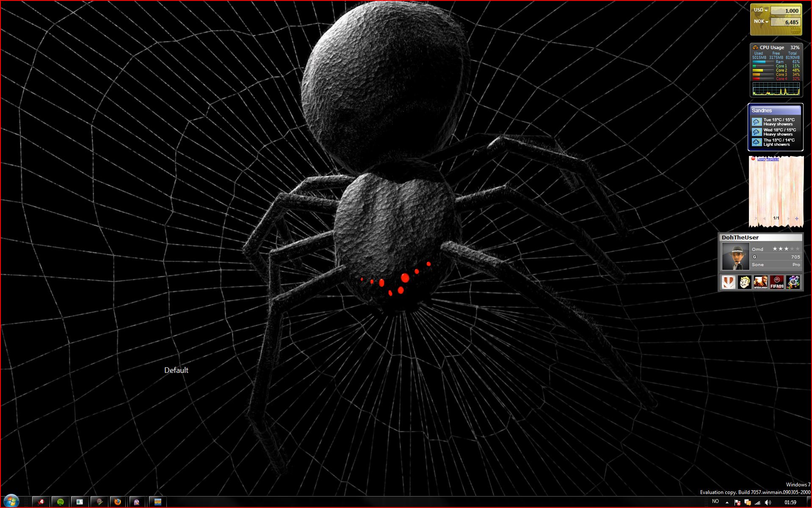Screen dimensions: 812x508
Task: Open the Windows Start menu orb
Action: (x=11, y=501)
